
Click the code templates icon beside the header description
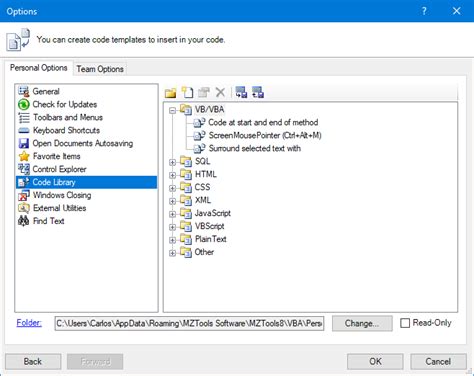point(18,40)
